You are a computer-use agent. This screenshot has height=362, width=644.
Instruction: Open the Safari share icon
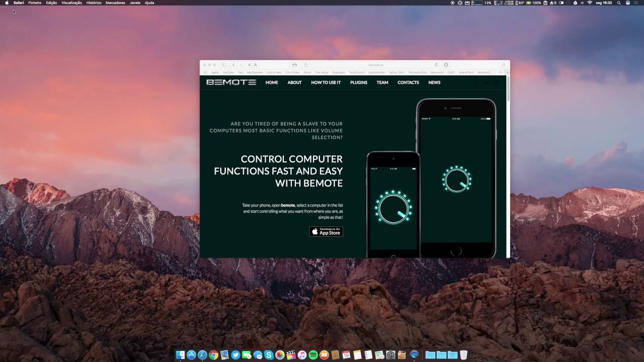[306, 65]
